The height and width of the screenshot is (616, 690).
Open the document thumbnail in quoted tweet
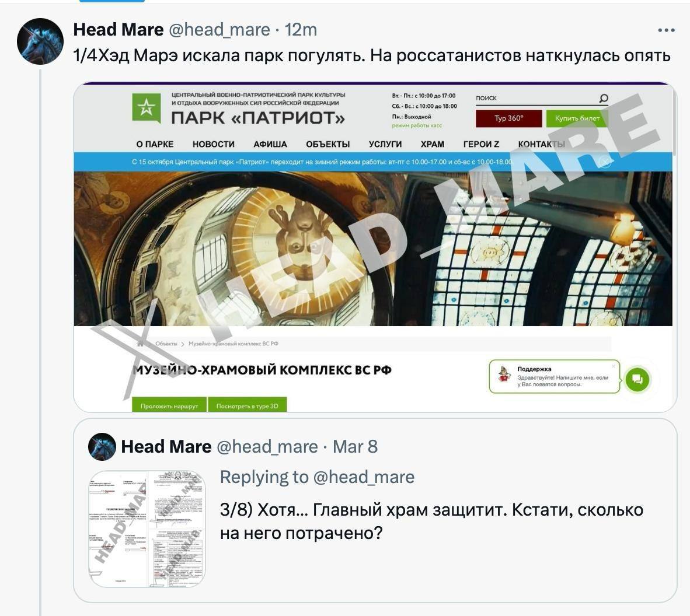(x=147, y=528)
